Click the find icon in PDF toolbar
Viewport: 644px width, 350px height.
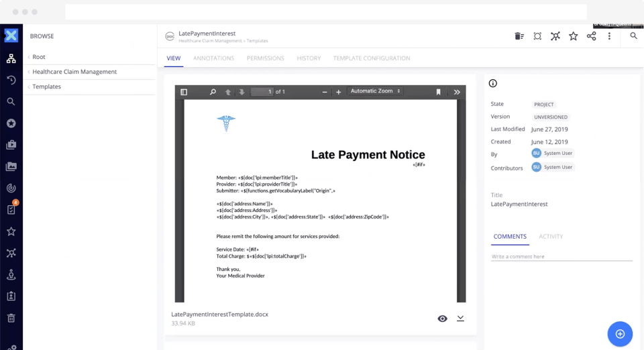click(x=213, y=92)
